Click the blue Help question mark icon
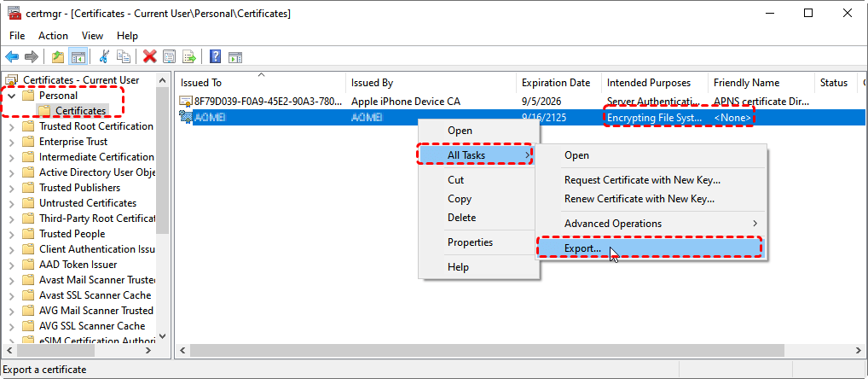This screenshot has height=379, width=868. click(x=216, y=56)
